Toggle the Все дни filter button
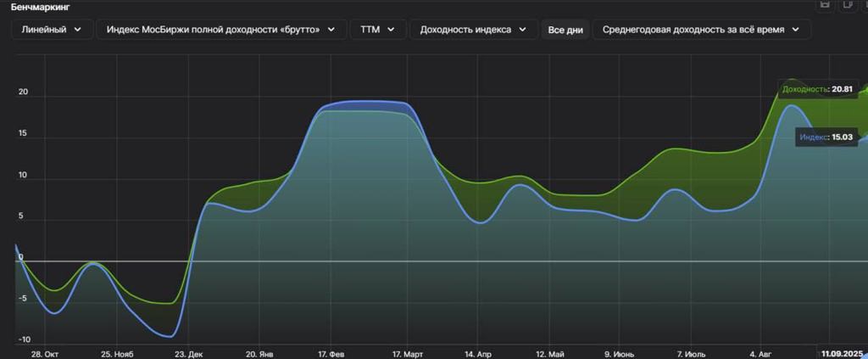 565,31
